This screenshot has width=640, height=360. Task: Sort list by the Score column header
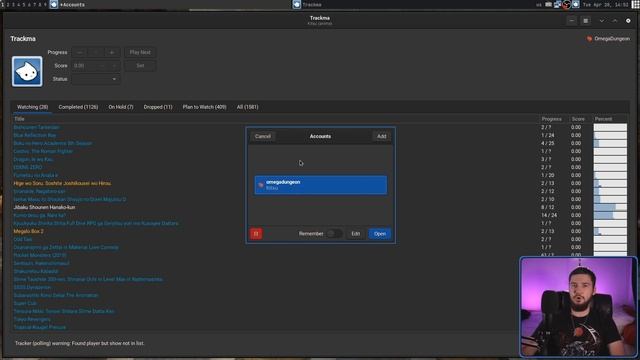(x=578, y=119)
